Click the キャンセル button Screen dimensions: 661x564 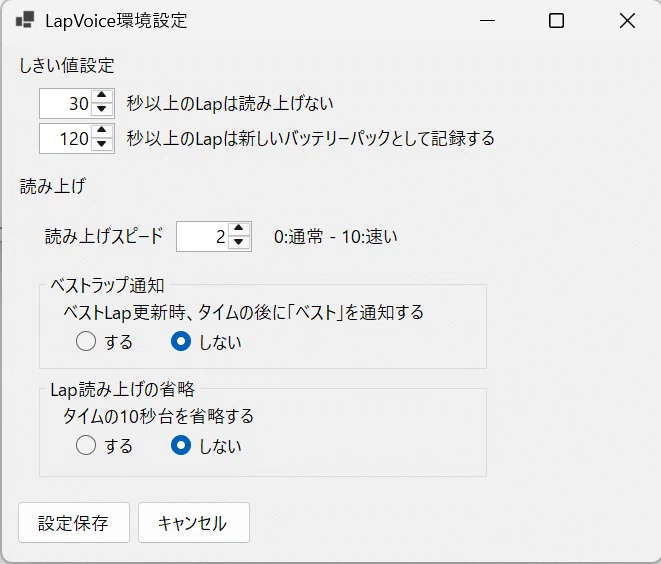(x=194, y=523)
